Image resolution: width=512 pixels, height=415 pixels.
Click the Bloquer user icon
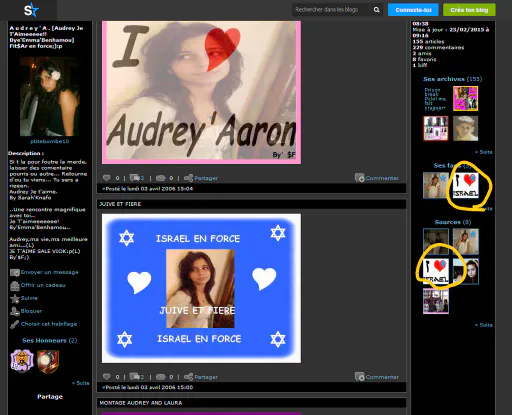click(x=15, y=311)
